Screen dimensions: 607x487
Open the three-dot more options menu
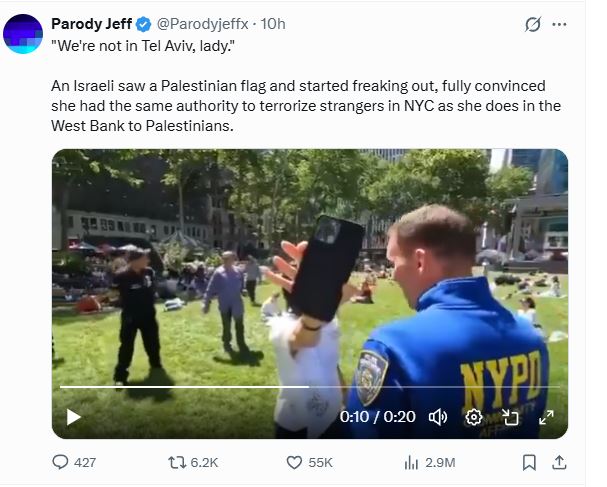(559, 24)
